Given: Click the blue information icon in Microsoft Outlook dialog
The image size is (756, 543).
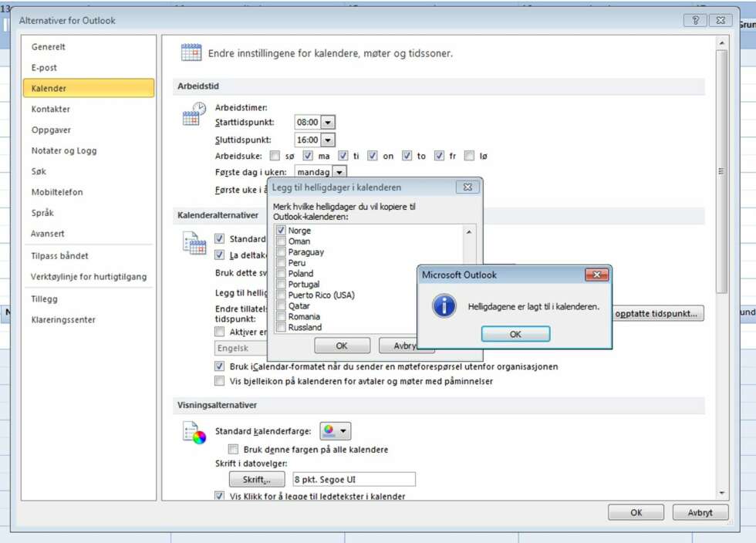Looking at the screenshot, I should click(444, 306).
